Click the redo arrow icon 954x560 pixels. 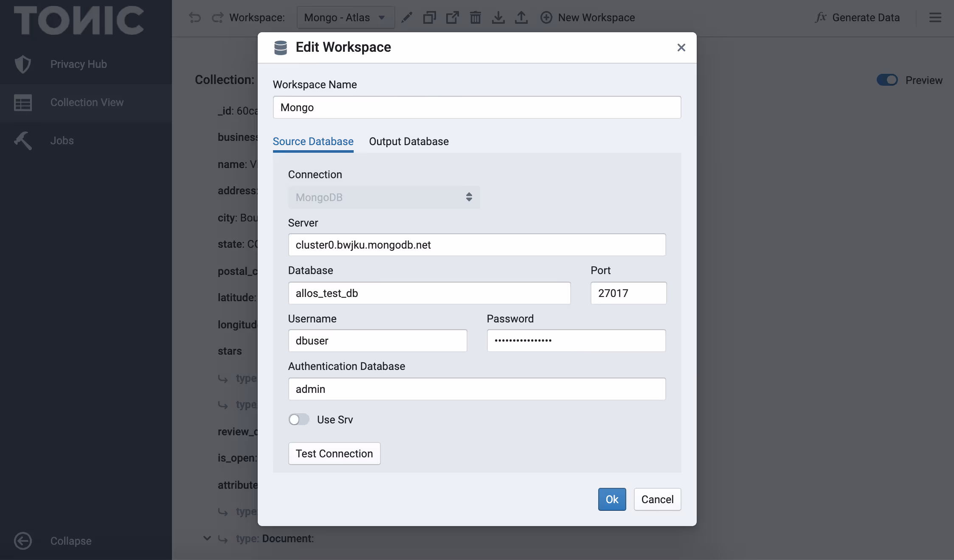tap(218, 17)
